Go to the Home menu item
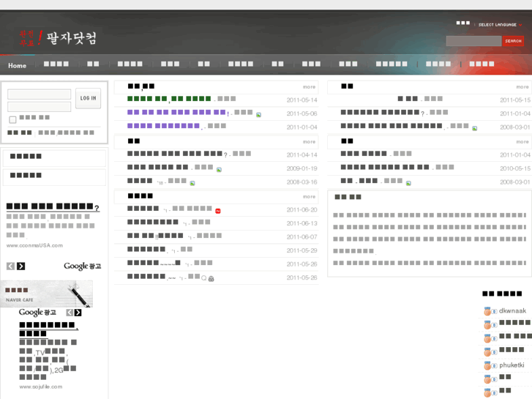Screen dimensions: 532x399 [x=18, y=66]
